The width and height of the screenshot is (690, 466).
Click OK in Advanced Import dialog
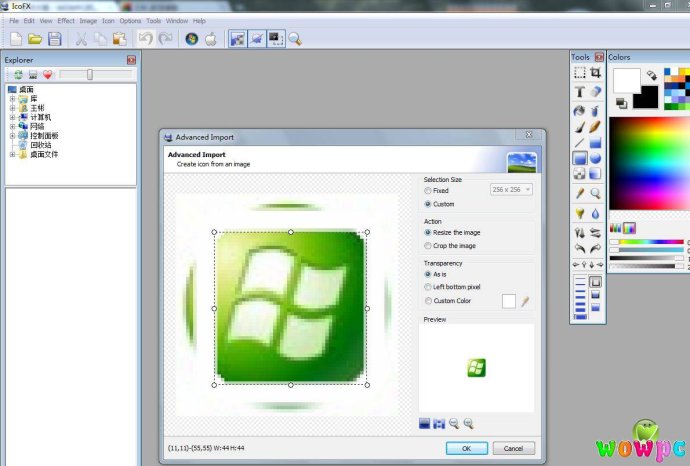pos(466,448)
